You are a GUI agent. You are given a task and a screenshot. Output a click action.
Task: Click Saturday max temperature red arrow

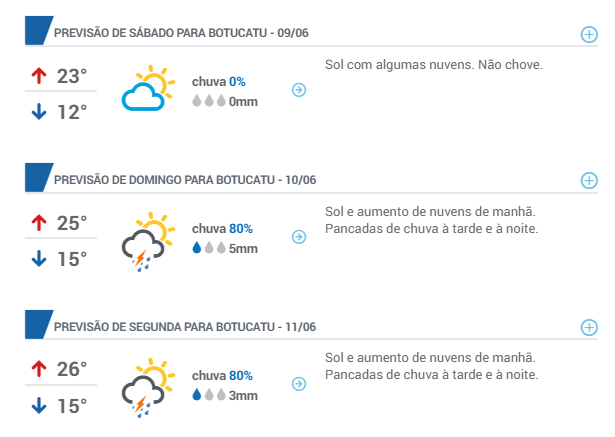[39, 76]
